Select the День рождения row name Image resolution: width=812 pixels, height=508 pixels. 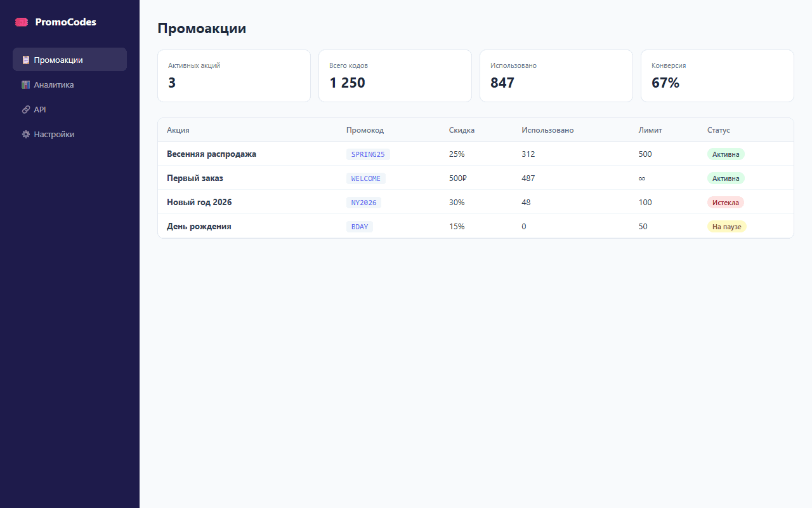[x=199, y=226]
